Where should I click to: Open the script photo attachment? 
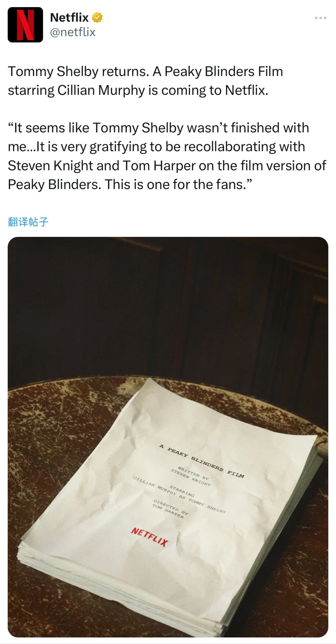pyautogui.click(x=168, y=437)
